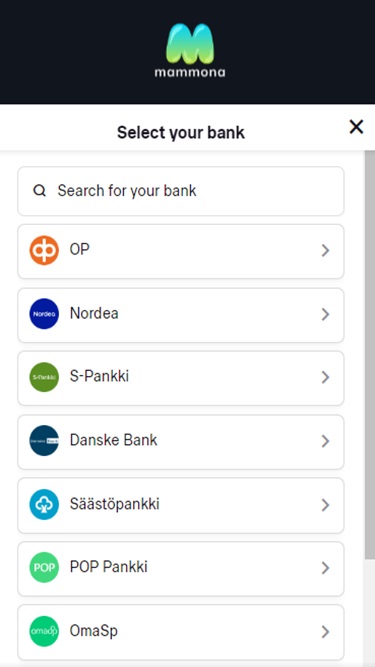The image size is (375, 667).
Task: Click the POP Pankki logo icon
Action: [44, 567]
